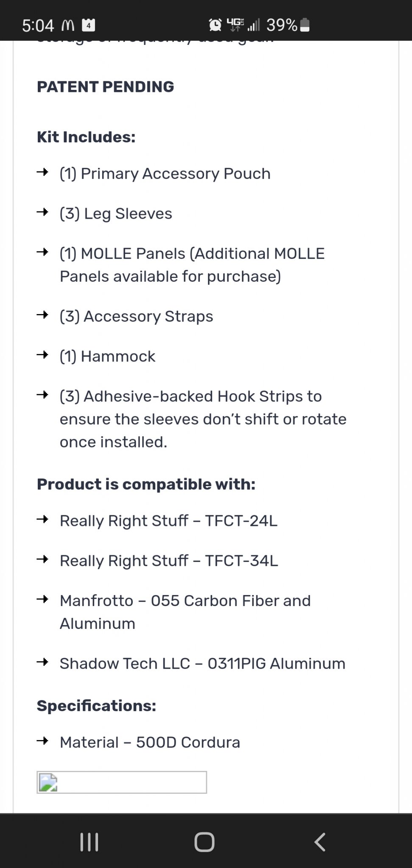Screen dimensions: 412x868
Task: Tap the MOLLE Panels list item
Action: 192,265
